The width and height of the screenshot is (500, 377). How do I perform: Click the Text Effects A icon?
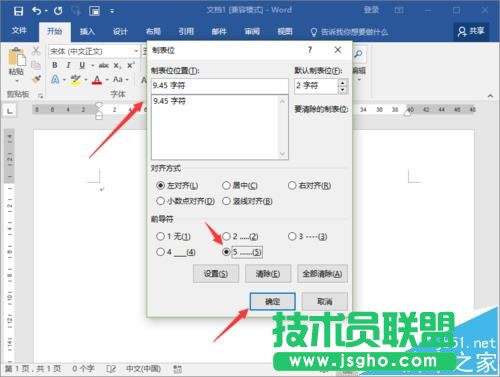[x=55, y=79]
